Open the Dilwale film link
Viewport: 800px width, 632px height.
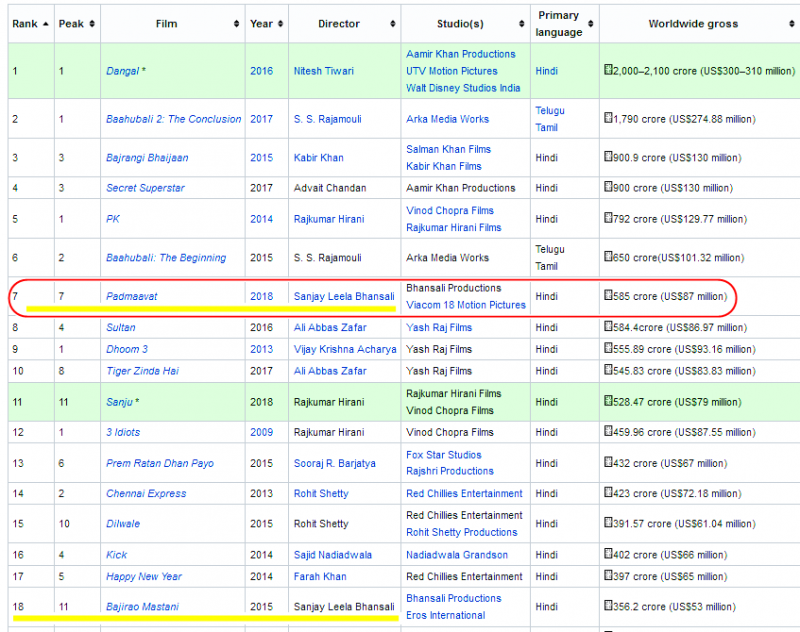(123, 523)
